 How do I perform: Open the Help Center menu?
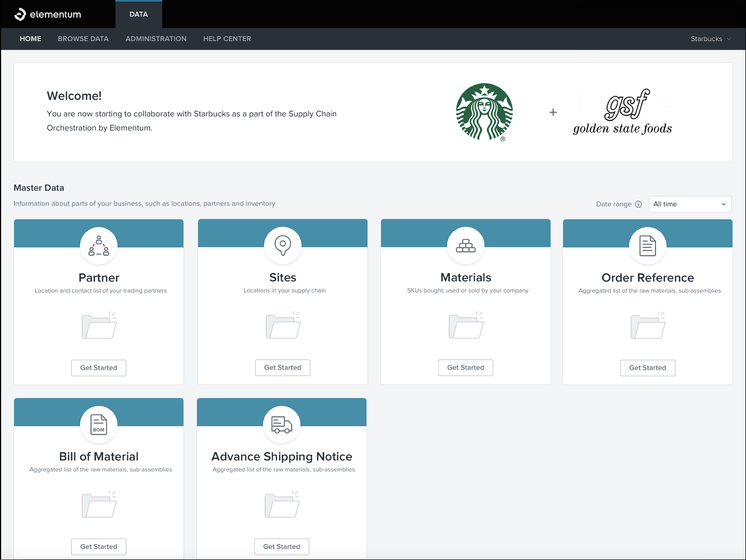(227, 39)
